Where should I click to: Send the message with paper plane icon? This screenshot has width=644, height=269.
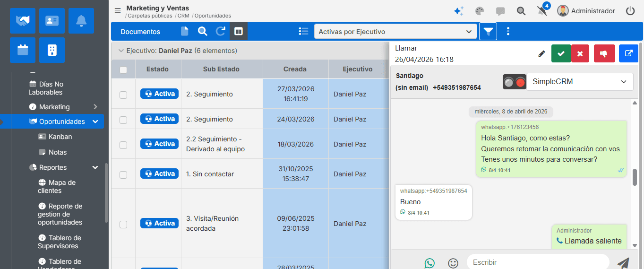tap(623, 263)
